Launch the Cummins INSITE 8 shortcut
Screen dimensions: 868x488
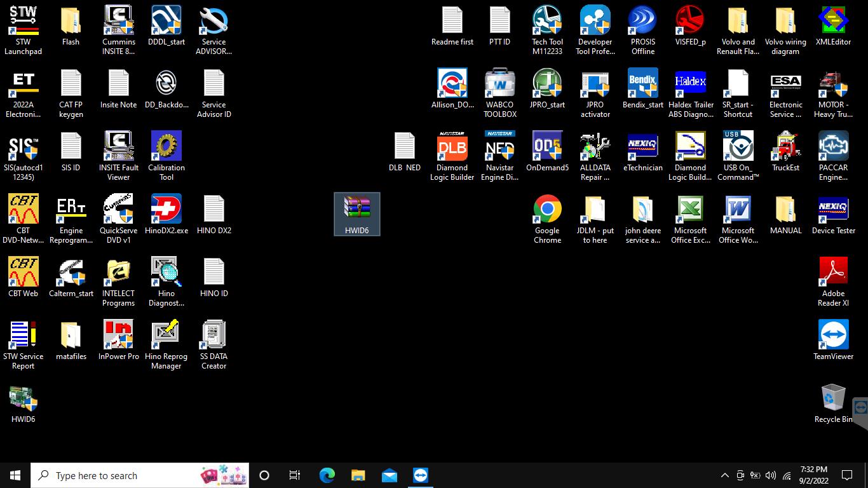(119, 30)
